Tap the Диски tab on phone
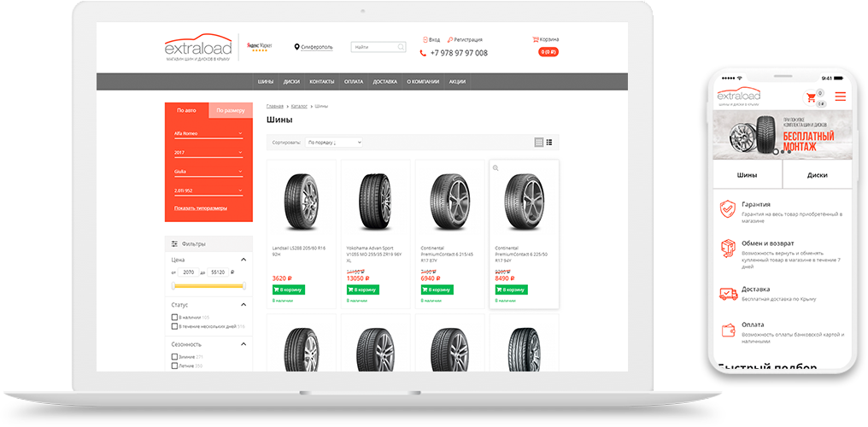Screen dimensions: 868x427 [818, 175]
